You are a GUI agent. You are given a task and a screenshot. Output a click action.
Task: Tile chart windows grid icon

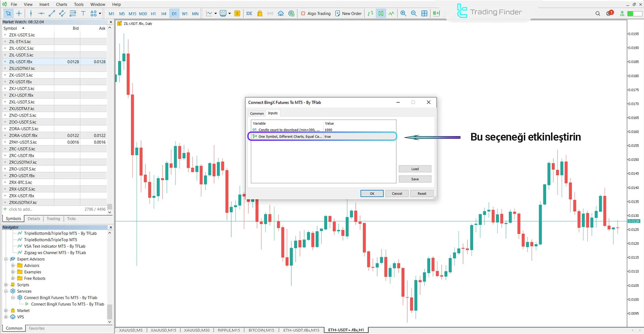pyautogui.click(x=425, y=13)
